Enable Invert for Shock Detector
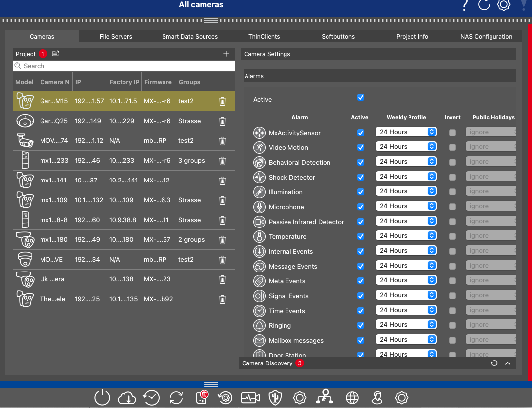Image resolution: width=532 pixels, height=408 pixels. (x=452, y=177)
